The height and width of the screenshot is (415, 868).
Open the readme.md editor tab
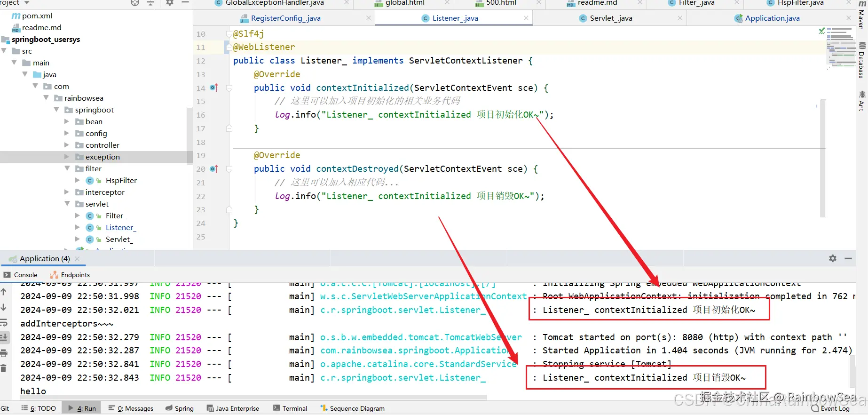pos(597,3)
